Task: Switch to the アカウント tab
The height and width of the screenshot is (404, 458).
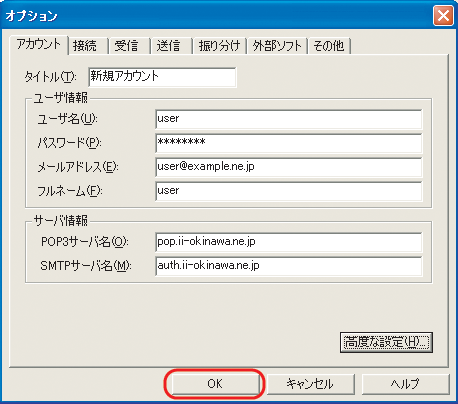Action: (39, 44)
